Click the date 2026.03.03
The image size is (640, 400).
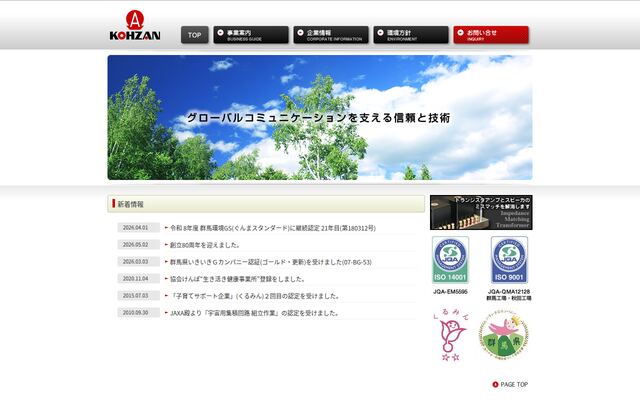136,262
